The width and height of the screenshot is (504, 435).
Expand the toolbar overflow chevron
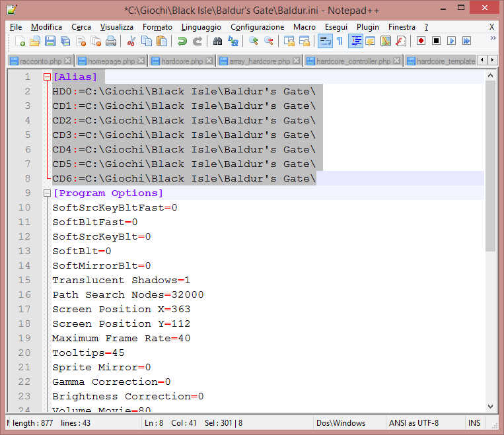click(493, 38)
